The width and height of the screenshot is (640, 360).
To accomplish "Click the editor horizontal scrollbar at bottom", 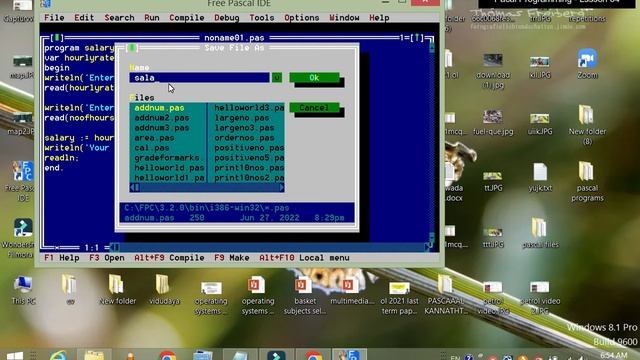I will tap(271, 247).
